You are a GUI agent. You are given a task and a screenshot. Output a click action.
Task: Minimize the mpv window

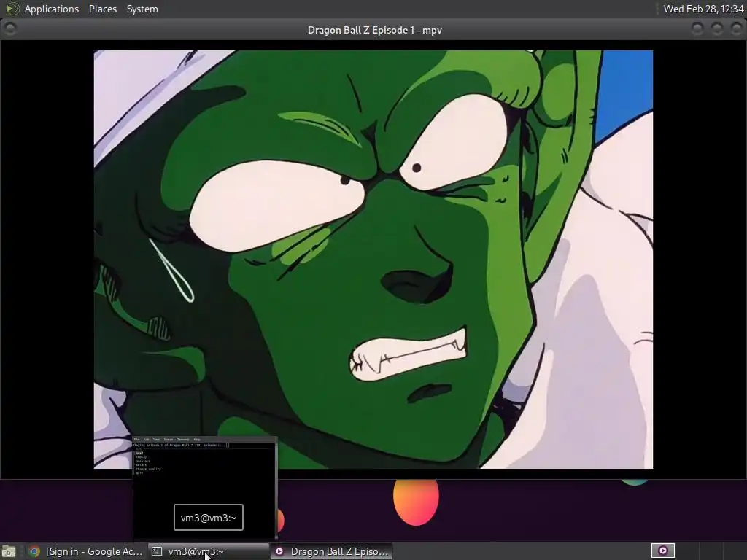[697, 29]
